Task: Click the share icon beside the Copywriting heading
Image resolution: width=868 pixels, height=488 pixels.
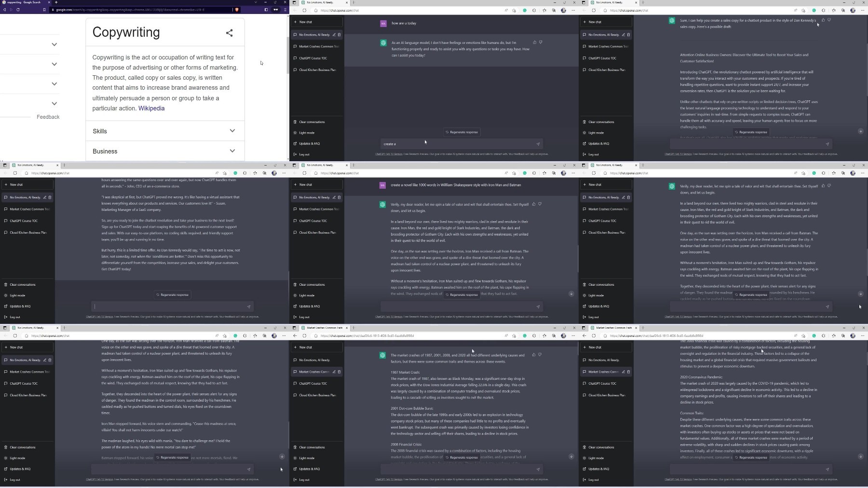Action: click(230, 33)
